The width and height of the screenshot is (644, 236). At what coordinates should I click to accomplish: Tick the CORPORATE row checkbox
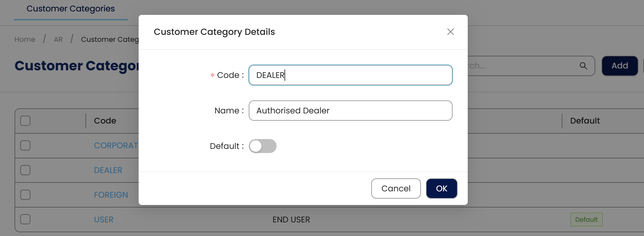point(25,145)
